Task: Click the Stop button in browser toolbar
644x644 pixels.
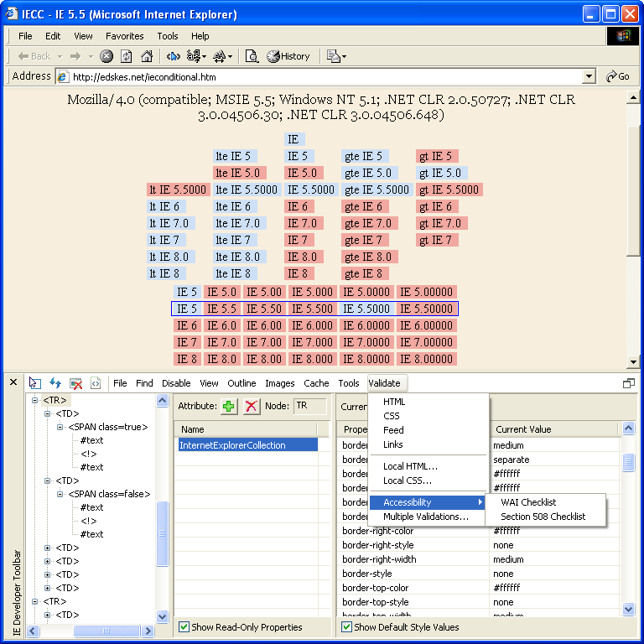Action: [106, 56]
